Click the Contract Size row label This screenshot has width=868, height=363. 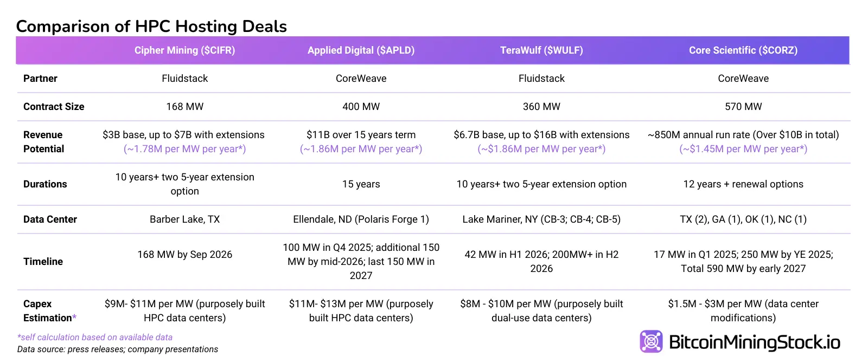(x=54, y=107)
